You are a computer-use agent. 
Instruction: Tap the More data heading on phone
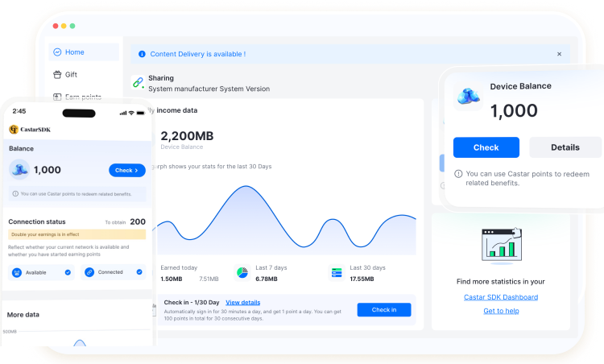(x=23, y=315)
